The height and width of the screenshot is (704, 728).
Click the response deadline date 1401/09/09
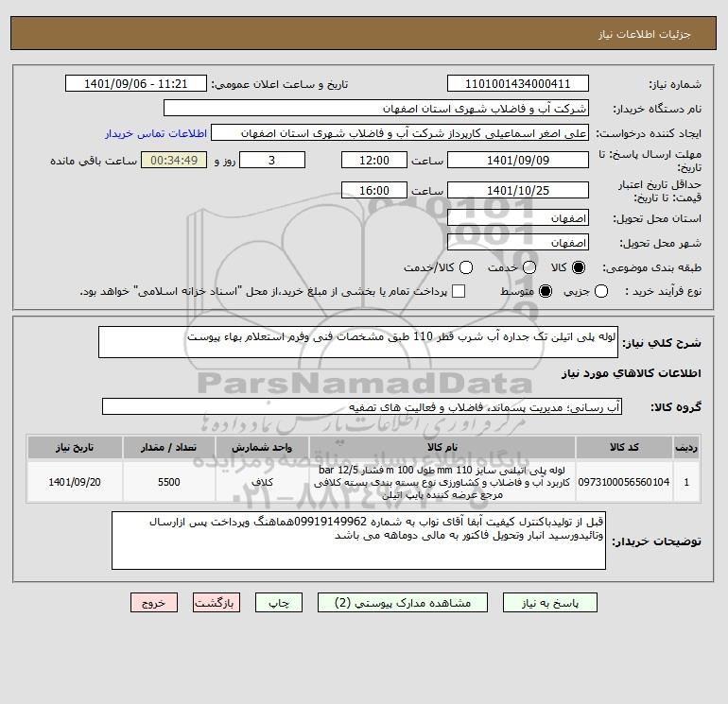518,160
